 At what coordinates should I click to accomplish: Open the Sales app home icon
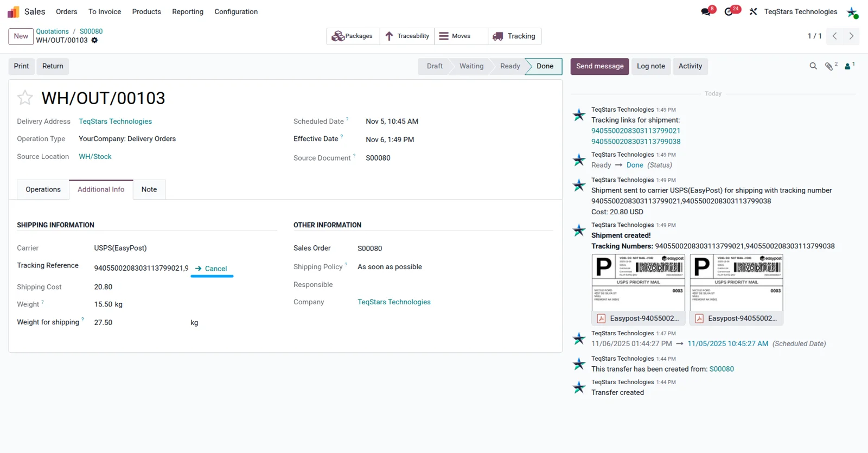point(13,11)
